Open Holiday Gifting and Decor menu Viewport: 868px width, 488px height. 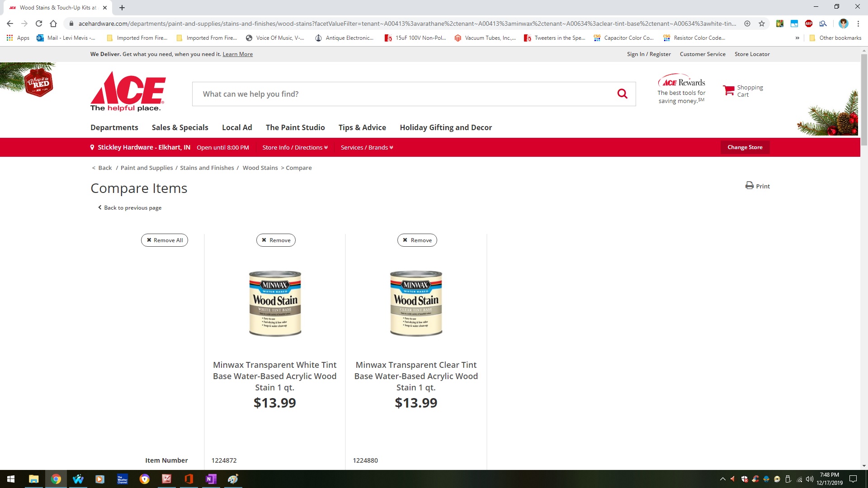click(x=446, y=127)
